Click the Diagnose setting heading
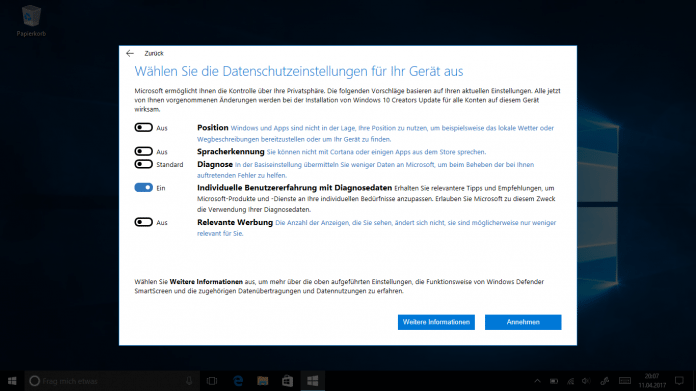 [215, 164]
